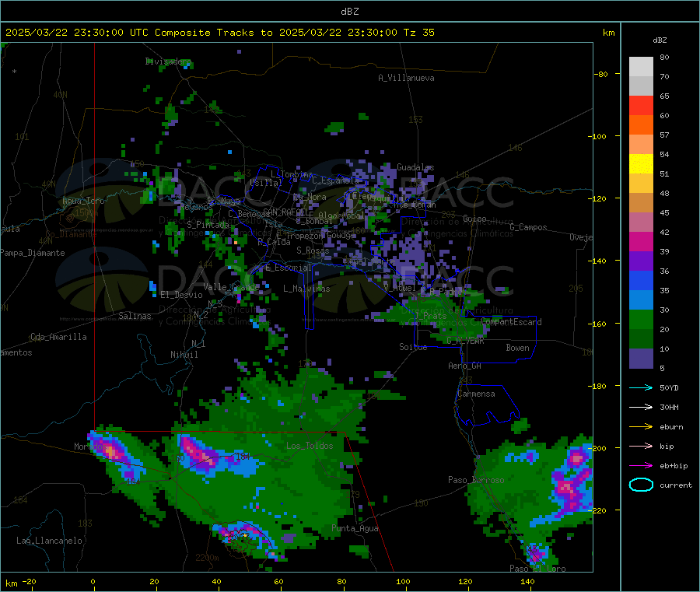Click the 'L_Malvinas' label

306,289
